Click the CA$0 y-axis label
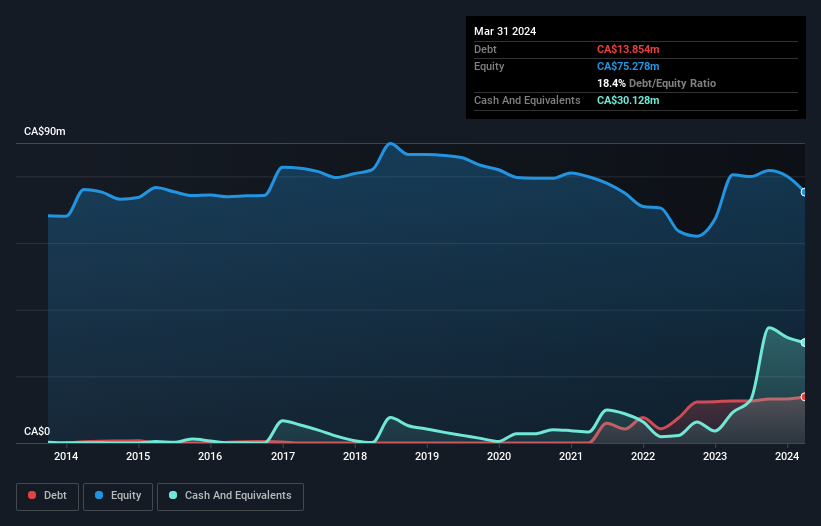Screen dimensions: 821x526 tap(37, 431)
